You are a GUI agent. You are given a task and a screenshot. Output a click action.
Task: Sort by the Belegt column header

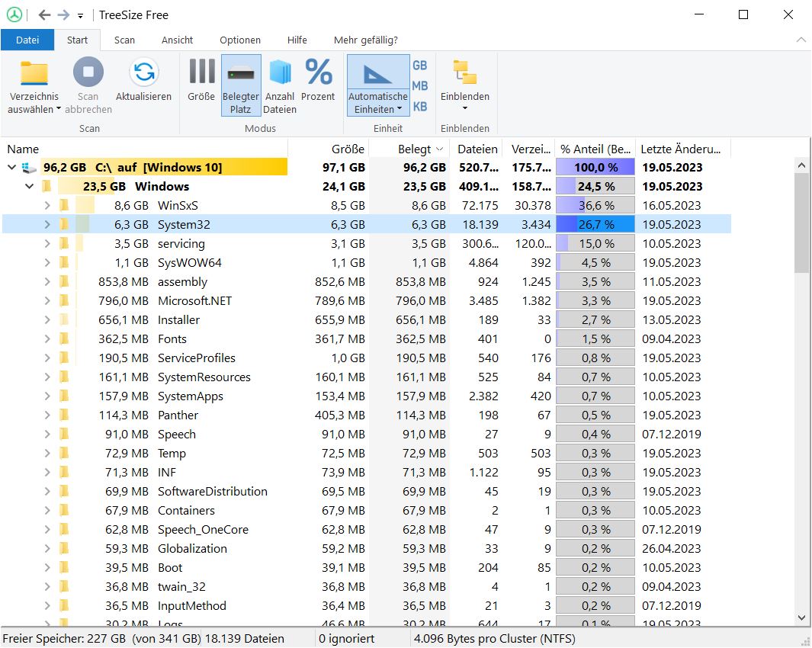click(409, 149)
